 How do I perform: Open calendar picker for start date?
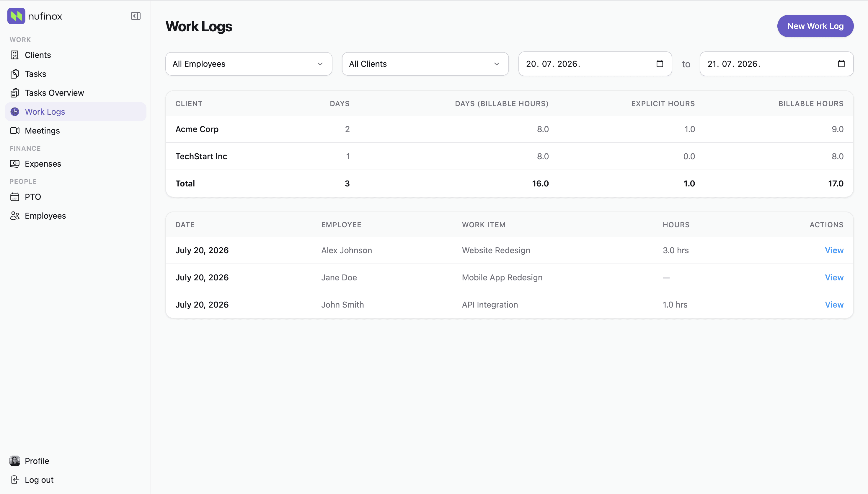pos(660,64)
